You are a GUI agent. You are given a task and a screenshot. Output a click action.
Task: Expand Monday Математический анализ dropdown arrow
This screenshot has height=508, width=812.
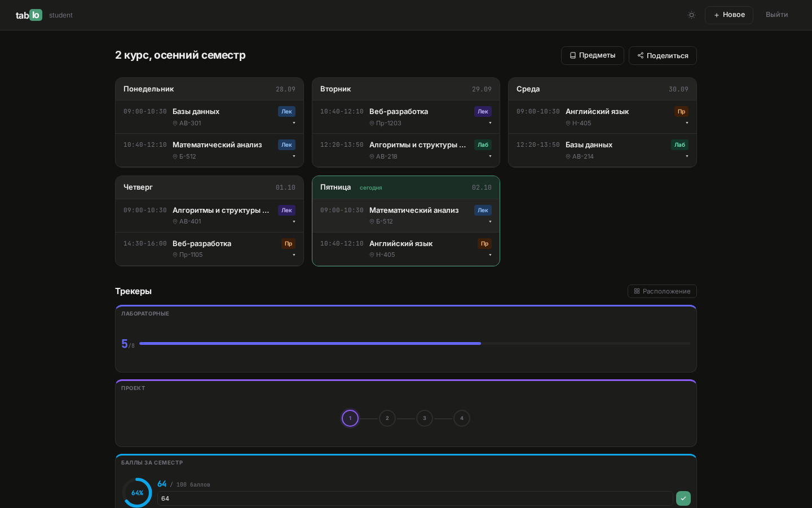point(294,156)
